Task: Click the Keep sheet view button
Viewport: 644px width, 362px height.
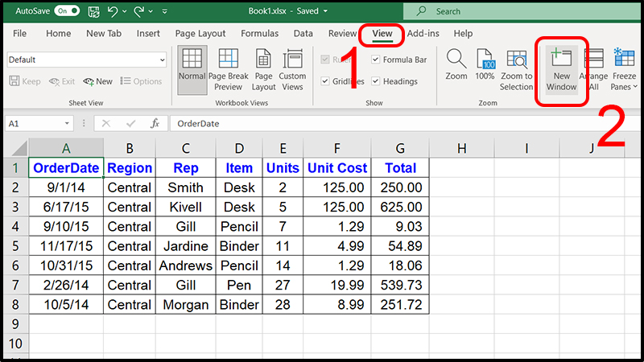Action: tap(25, 81)
